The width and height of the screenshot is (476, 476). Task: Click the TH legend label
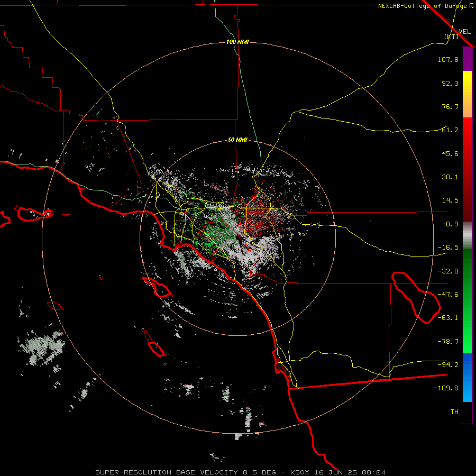pyautogui.click(x=454, y=412)
